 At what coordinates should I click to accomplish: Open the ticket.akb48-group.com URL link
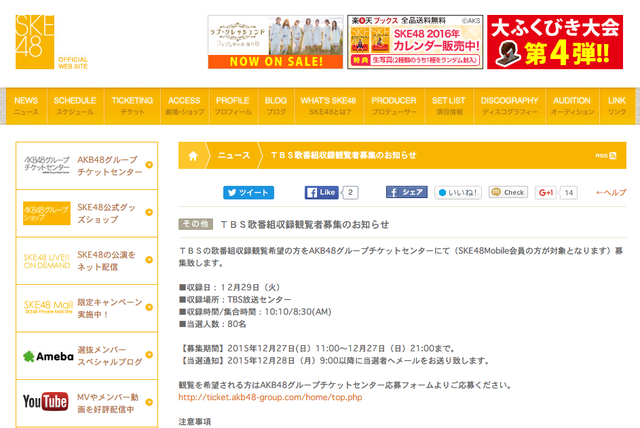pyautogui.click(x=270, y=397)
